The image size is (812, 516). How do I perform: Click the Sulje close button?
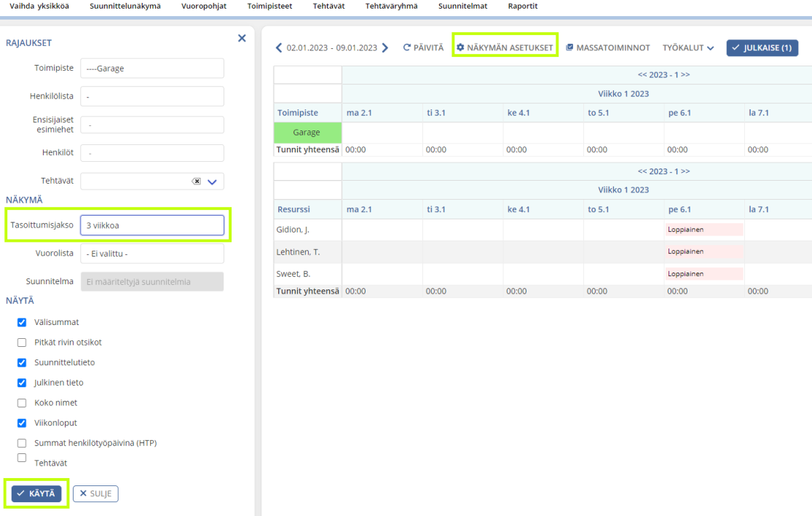[96, 493]
